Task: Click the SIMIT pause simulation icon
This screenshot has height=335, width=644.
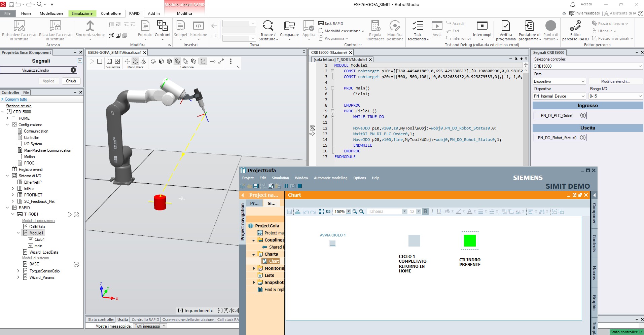Action: pyautogui.click(x=286, y=186)
